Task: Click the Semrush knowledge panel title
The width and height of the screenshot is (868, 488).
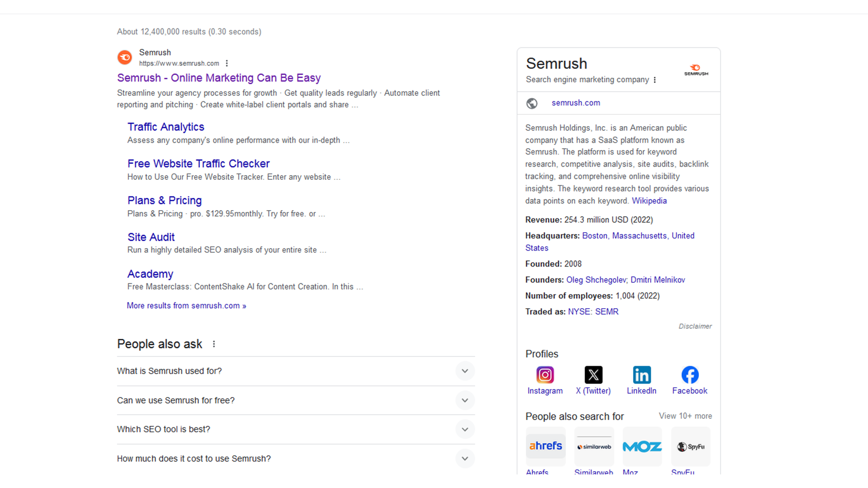Action: [x=557, y=64]
